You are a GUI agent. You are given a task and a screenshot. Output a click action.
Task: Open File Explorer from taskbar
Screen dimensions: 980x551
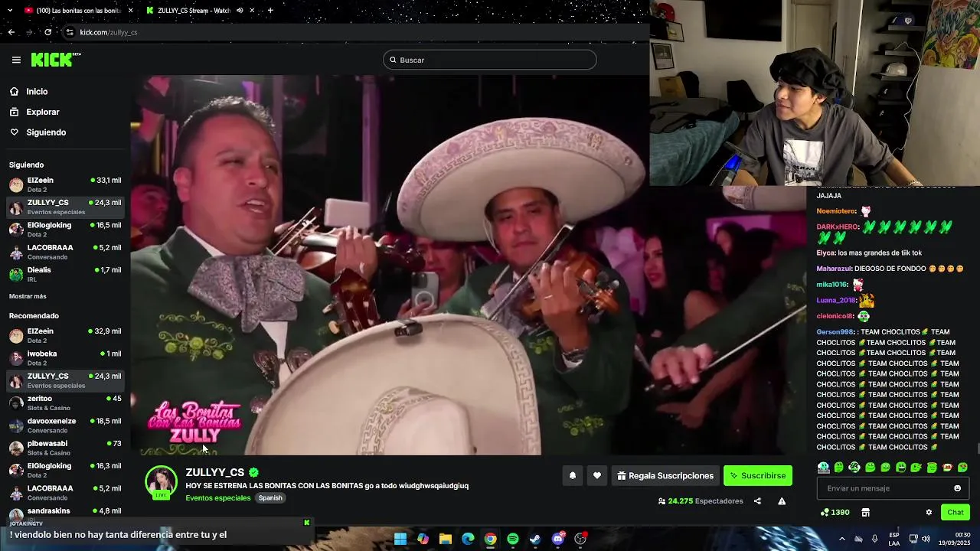(x=446, y=539)
